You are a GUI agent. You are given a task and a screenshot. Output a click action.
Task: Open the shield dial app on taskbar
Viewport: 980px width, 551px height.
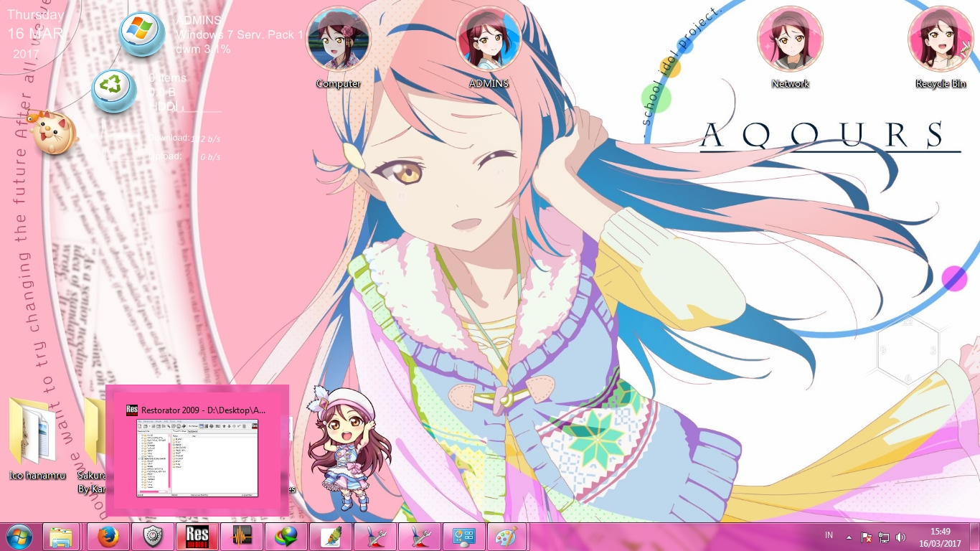(x=153, y=537)
